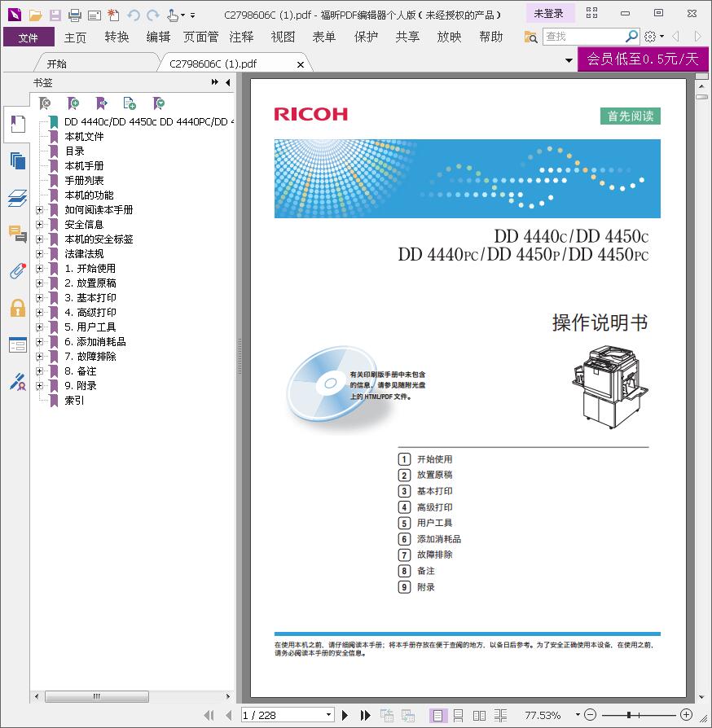712x728 pixels.
Task: Expand the 安全信息 bookmark node
Action: pos(39,224)
